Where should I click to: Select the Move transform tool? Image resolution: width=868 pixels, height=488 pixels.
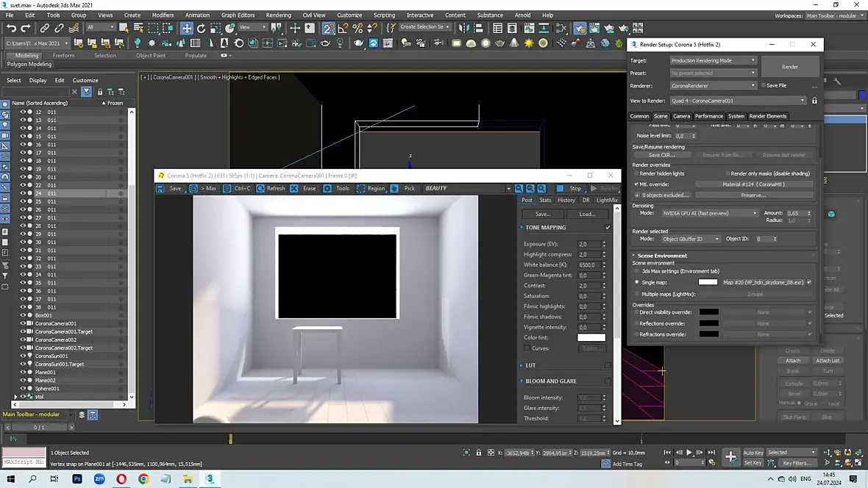[187, 28]
